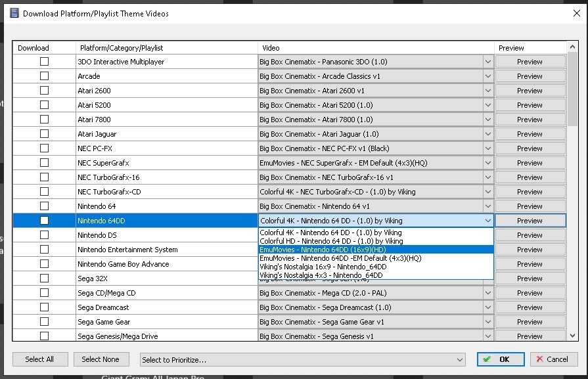Tick the Atari 2600 download checkbox
Screen dimensions: 588x379
click(x=44, y=91)
